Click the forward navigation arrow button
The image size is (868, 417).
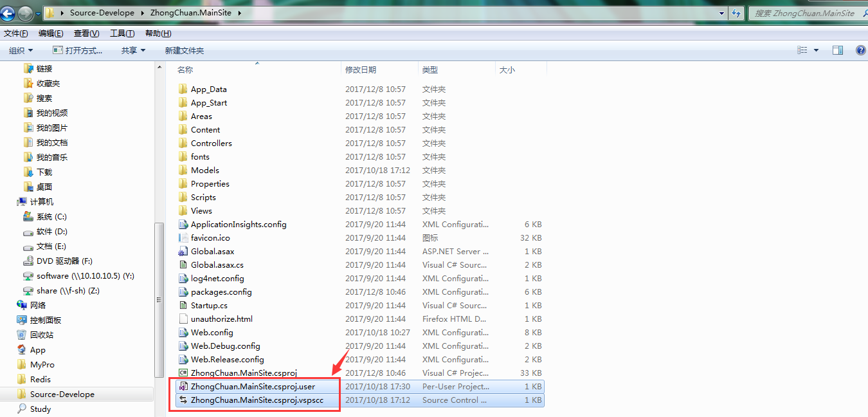(x=25, y=12)
